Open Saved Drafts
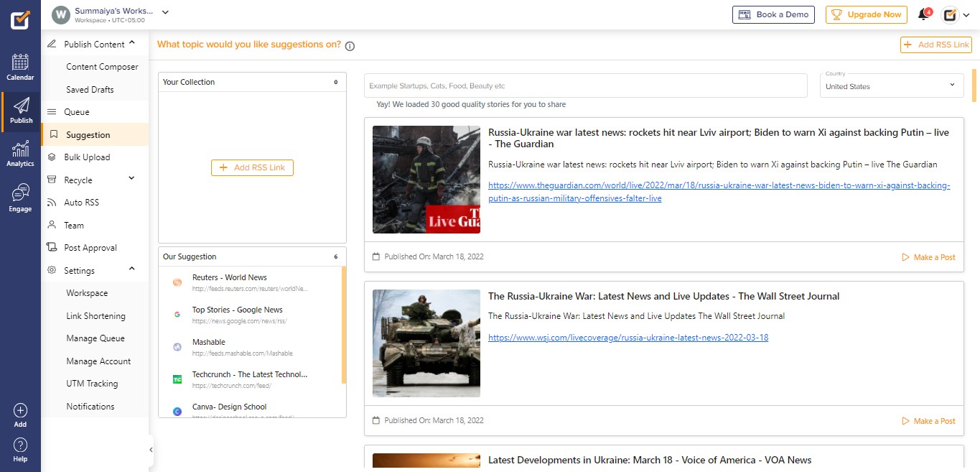This screenshot has height=472, width=980. coord(90,90)
